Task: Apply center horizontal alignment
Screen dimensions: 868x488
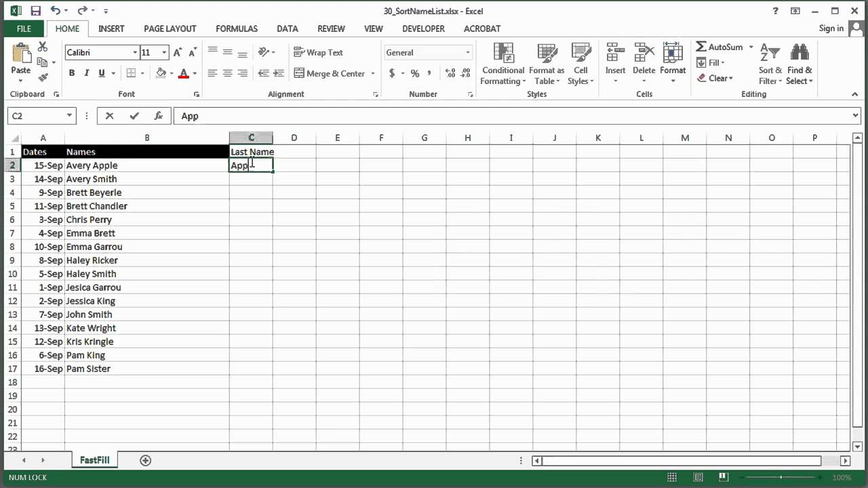Action: [227, 73]
